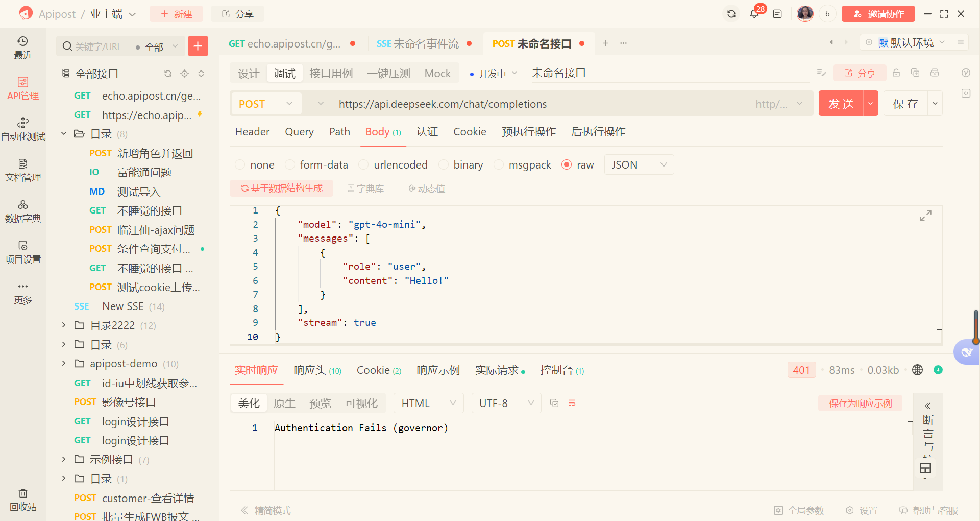Open the notifications bell icon

[x=754, y=14]
